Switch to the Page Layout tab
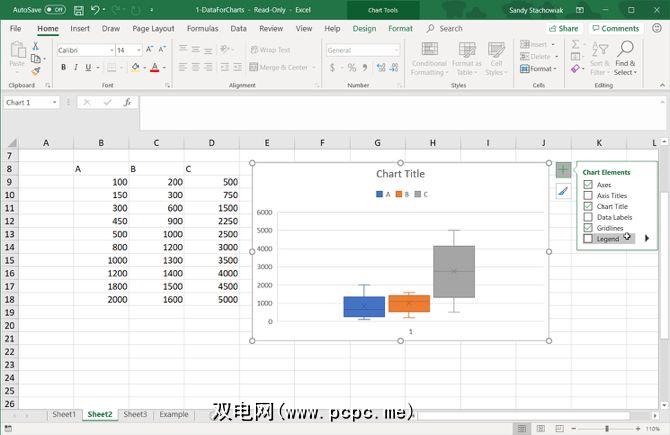The width and height of the screenshot is (670, 435). pos(153,28)
